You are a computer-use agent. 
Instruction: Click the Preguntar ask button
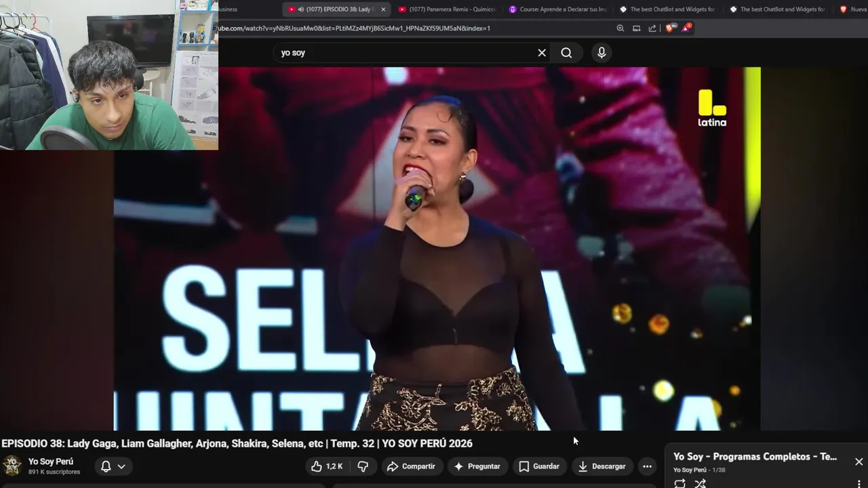pyautogui.click(x=477, y=466)
